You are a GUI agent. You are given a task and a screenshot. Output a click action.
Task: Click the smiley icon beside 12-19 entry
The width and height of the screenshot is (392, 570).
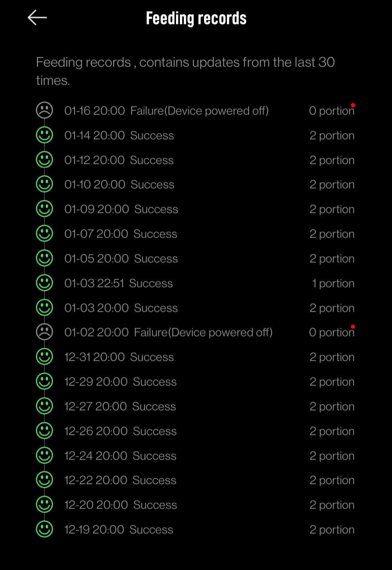tap(44, 529)
